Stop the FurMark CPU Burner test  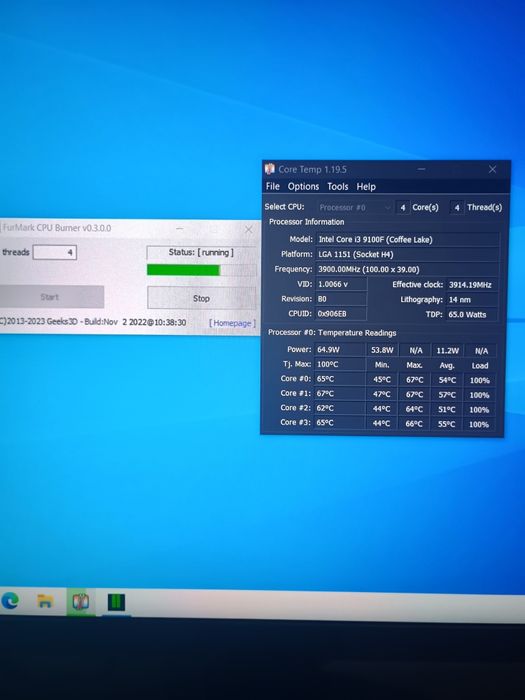(201, 298)
